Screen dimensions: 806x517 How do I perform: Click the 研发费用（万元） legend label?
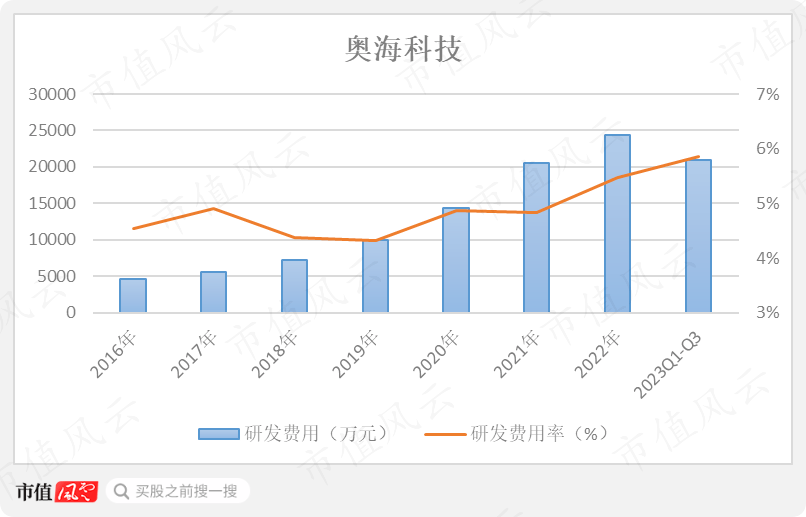(x=316, y=434)
